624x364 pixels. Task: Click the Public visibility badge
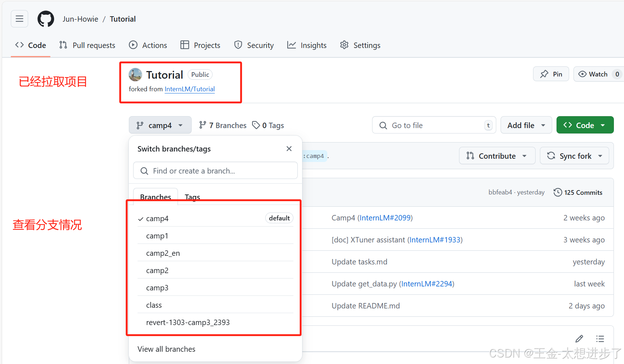[x=200, y=74]
